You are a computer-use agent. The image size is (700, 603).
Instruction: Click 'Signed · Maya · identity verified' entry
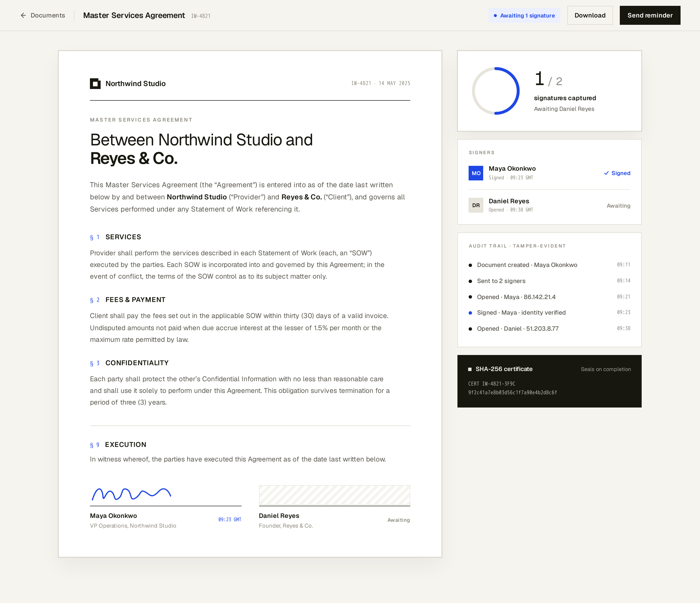tap(521, 313)
